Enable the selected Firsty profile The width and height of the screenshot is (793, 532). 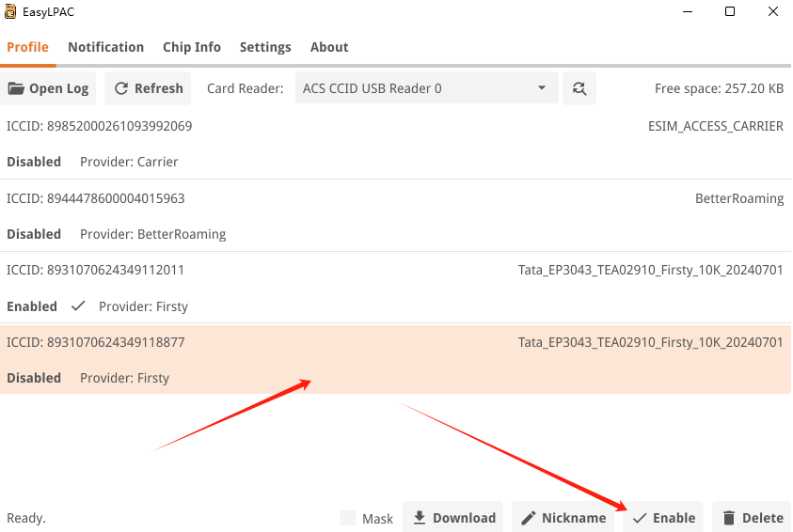663,518
